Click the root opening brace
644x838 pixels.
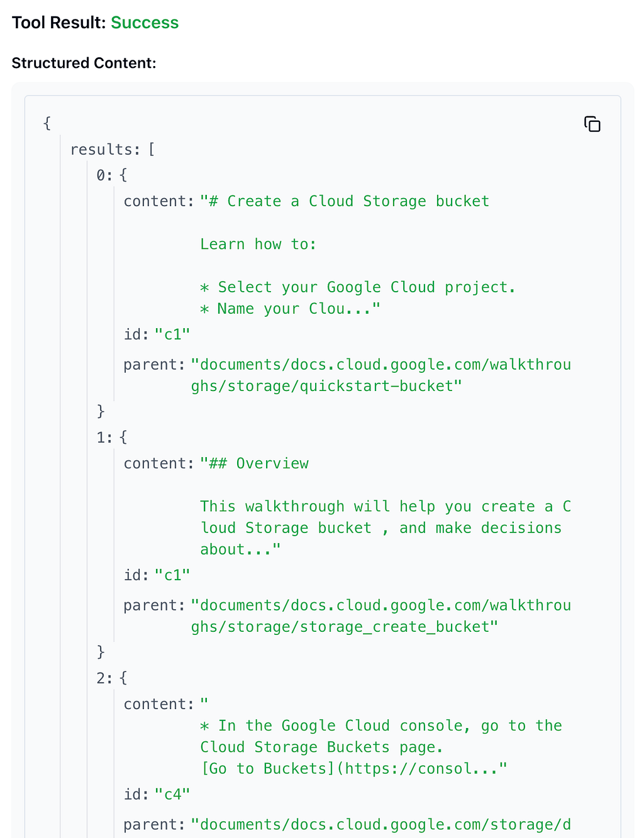pyautogui.click(x=47, y=123)
